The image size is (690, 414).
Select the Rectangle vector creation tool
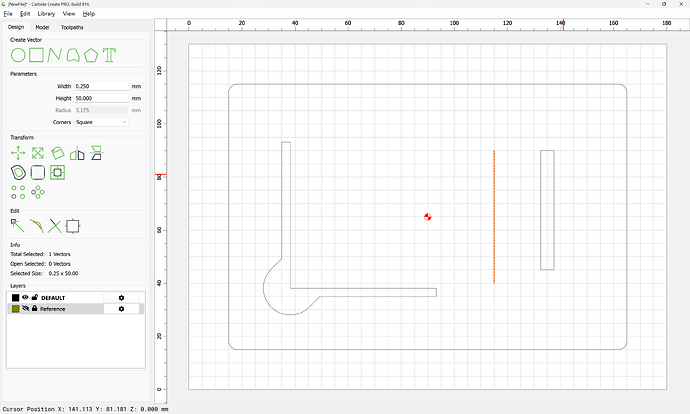pyautogui.click(x=37, y=55)
